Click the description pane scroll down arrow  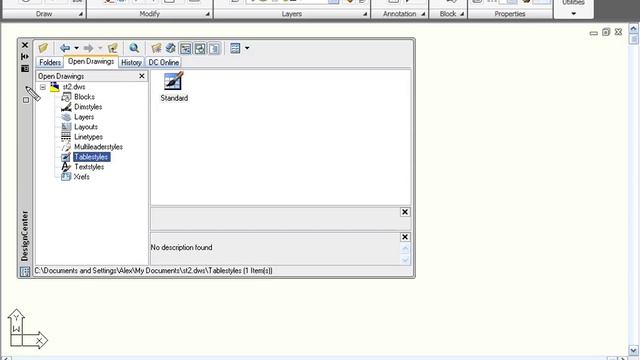pyautogui.click(x=405, y=260)
